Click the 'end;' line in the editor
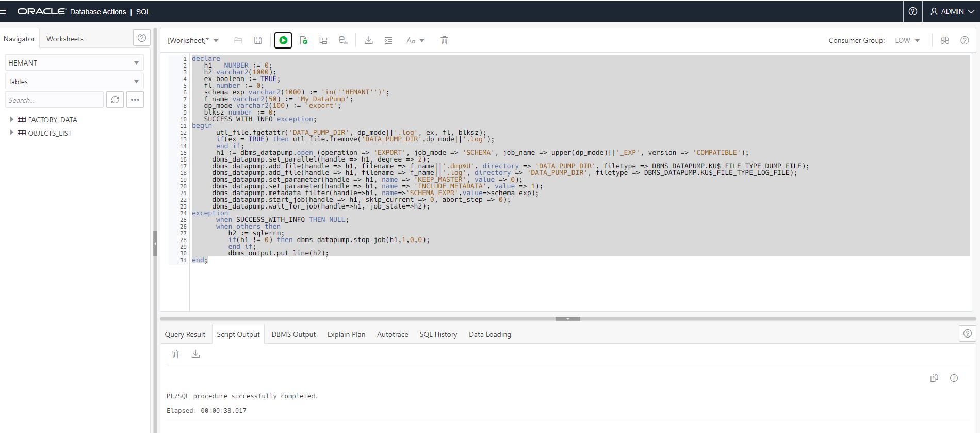The image size is (980, 433). pyautogui.click(x=200, y=260)
